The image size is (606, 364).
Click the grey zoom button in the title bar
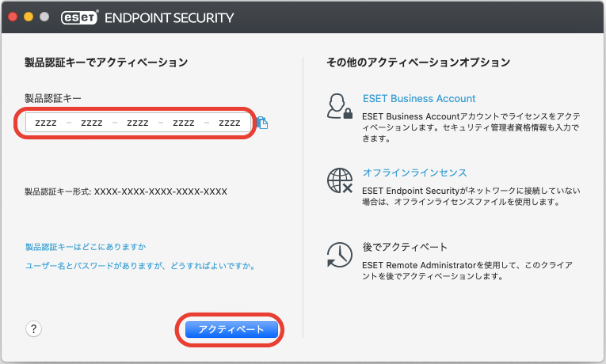point(43,16)
